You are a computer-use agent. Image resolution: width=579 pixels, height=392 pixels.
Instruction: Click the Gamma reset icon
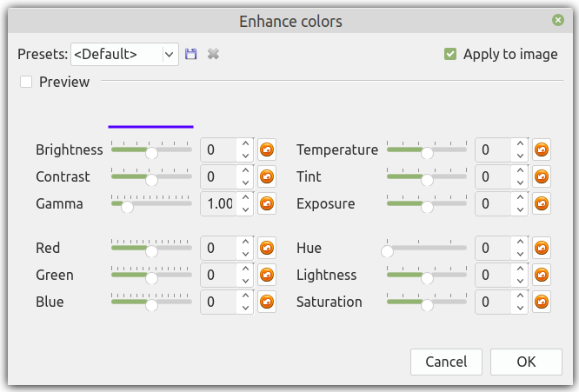(267, 203)
